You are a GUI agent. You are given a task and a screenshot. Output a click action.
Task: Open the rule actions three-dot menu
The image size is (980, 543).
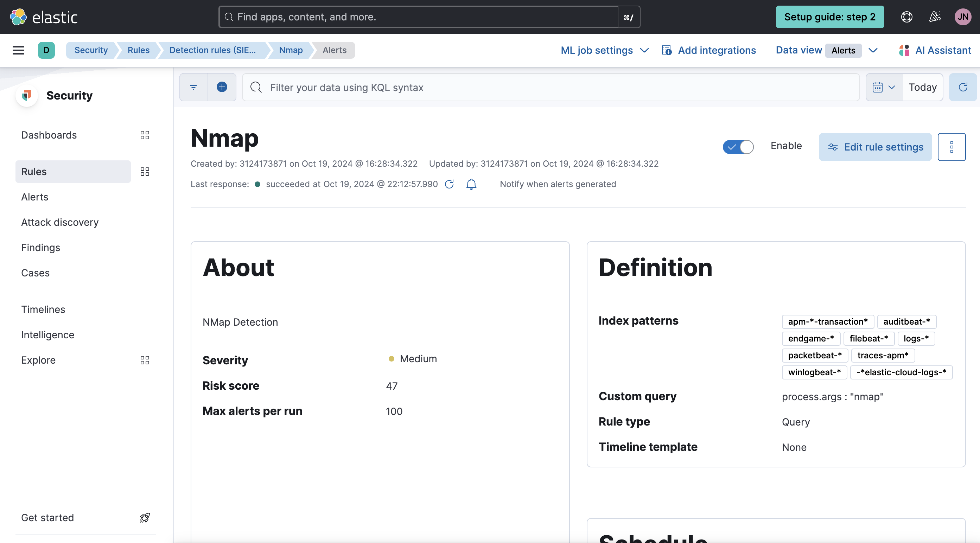click(952, 147)
